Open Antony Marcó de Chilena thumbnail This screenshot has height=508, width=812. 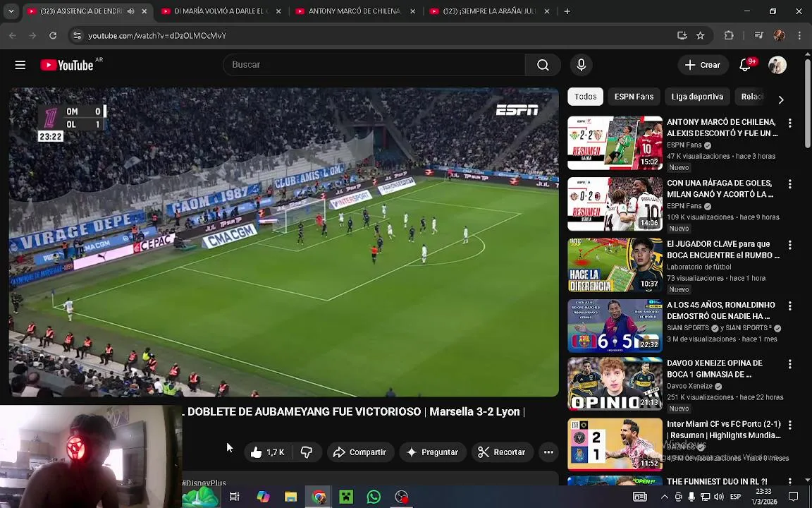point(615,143)
